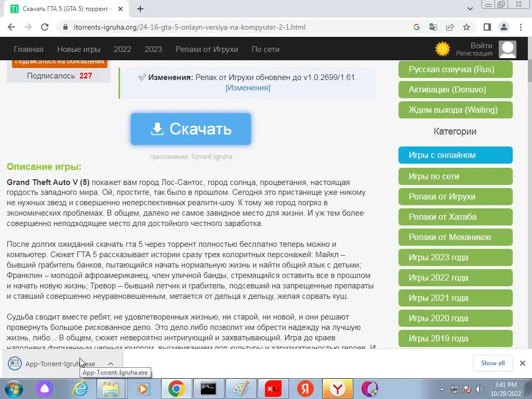Image resolution: width=532 pixels, height=399 pixels.
Task: Open Игры 2019 года category
Action: pos(455,339)
